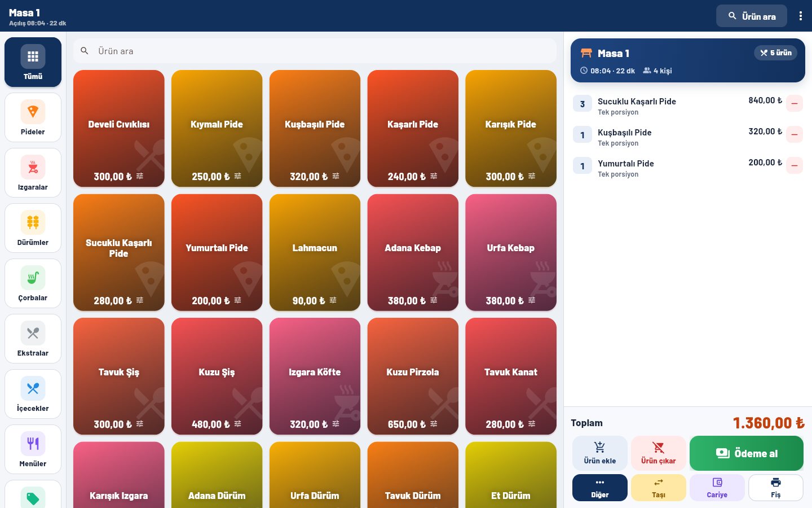Remove one Sucuklu Kaşarlı Pide from order
This screenshot has width=812, height=508.
(795, 104)
